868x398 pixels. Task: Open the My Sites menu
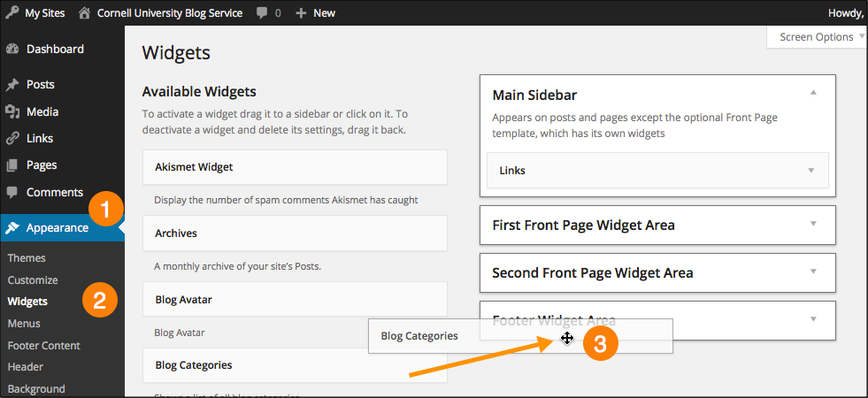tap(45, 12)
